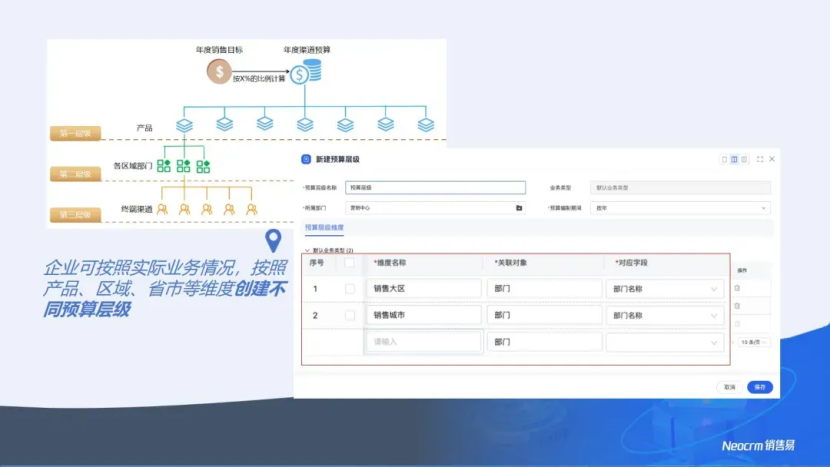
Task: Click the 保存 button
Action: pyautogui.click(x=759, y=387)
